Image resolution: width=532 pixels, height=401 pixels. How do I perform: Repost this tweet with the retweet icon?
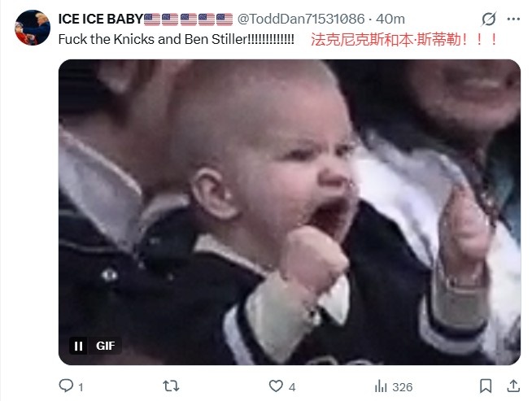click(x=171, y=386)
